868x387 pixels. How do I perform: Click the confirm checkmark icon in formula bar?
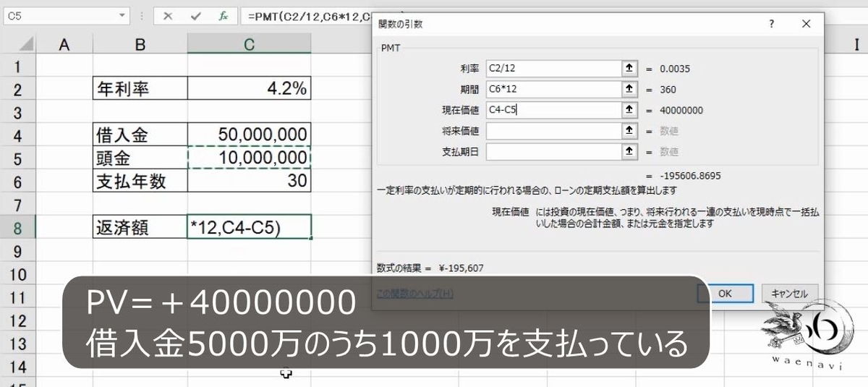coord(195,15)
